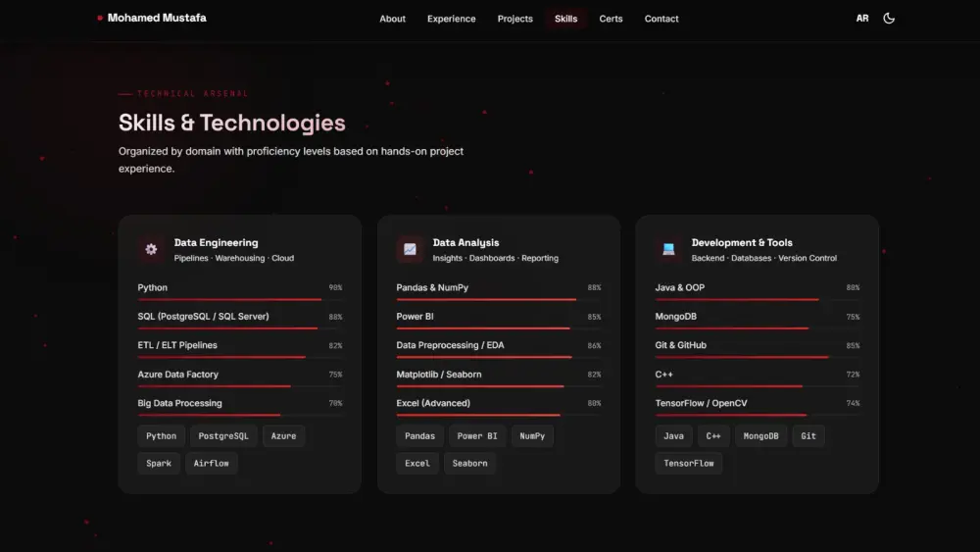Screen dimensions: 980x552
Task: Select the Pandas tag chip
Action: click(x=419, y=435)
